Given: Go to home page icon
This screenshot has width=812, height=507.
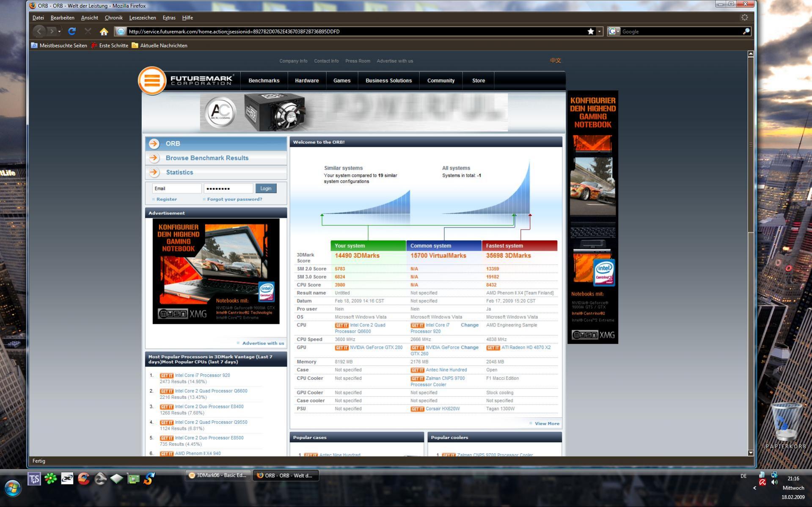Looking at the screenshot, I should click(x=104, y=31).
